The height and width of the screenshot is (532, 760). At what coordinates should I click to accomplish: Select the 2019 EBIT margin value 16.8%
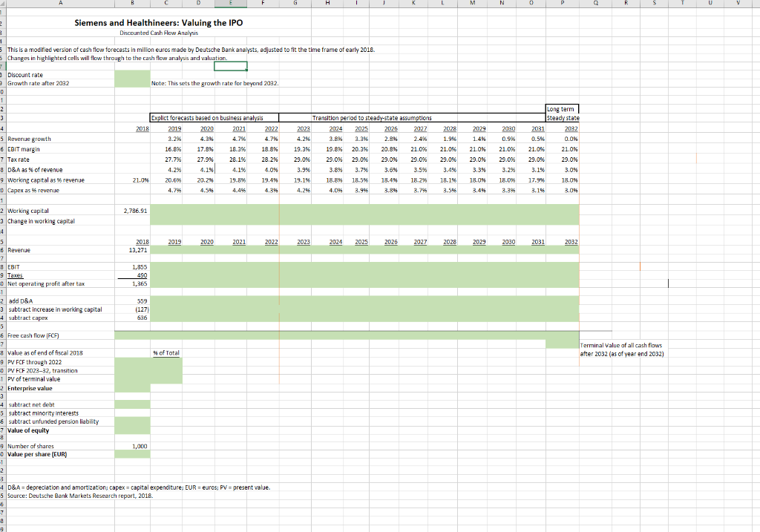(x=174, y=149)
